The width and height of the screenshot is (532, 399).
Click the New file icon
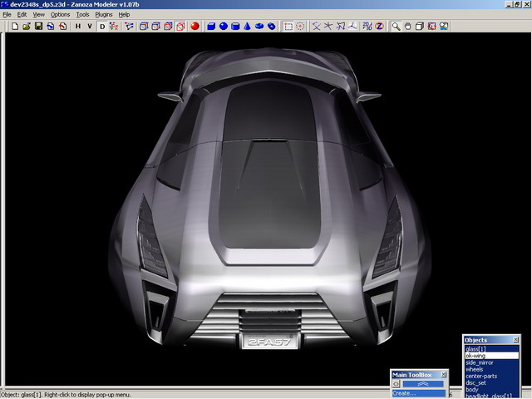15,26
